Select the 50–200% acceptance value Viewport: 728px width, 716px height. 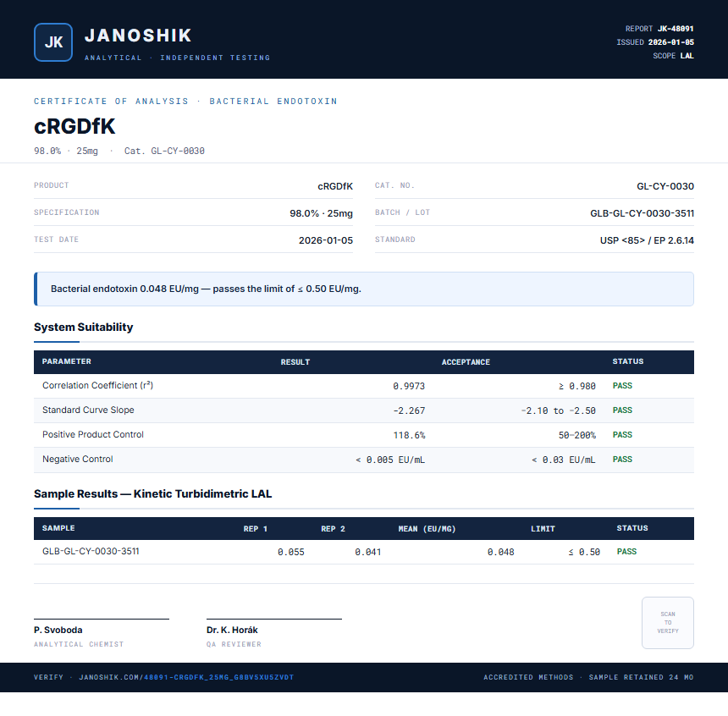coord(577,436)
